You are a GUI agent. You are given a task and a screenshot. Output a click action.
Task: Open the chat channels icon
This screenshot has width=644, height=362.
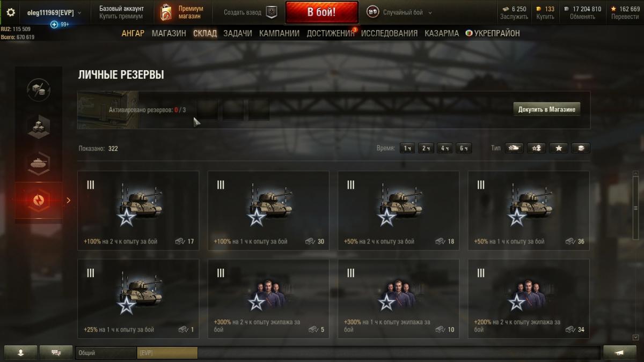[56, 352]
